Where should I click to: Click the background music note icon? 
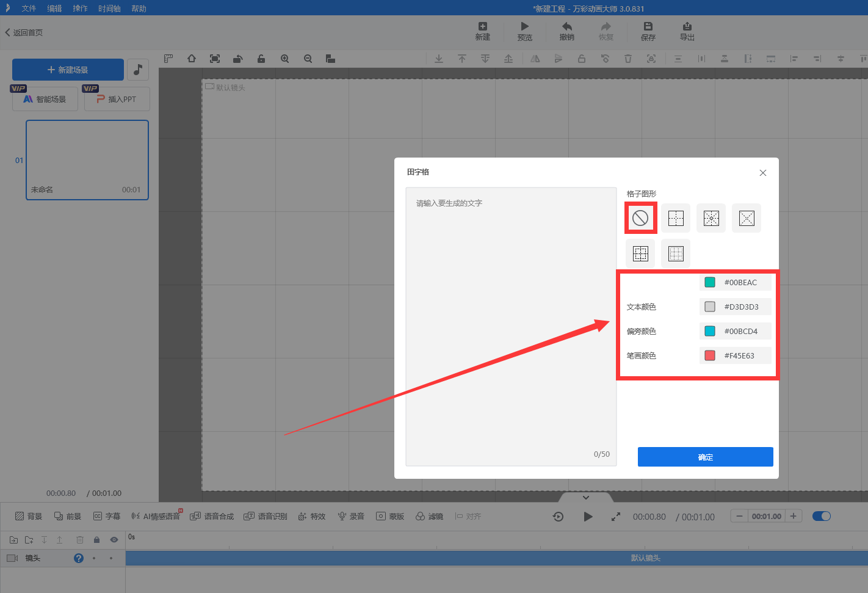(x=138, y=70)
